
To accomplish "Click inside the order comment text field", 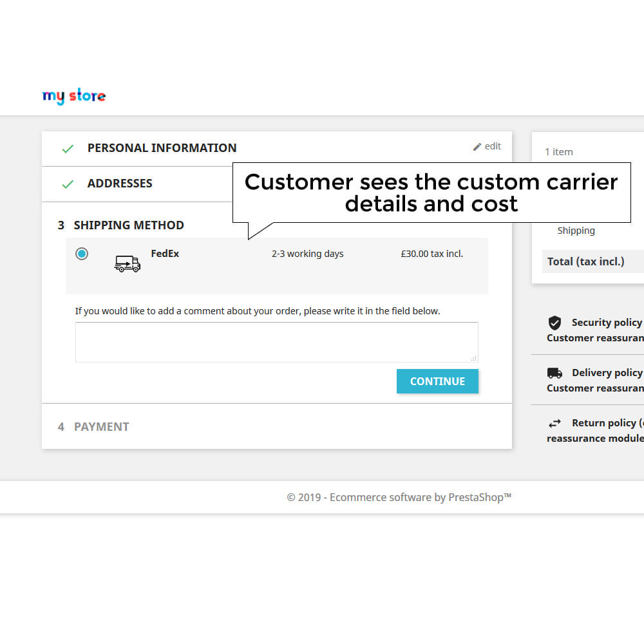I will (x=277, y=342).
